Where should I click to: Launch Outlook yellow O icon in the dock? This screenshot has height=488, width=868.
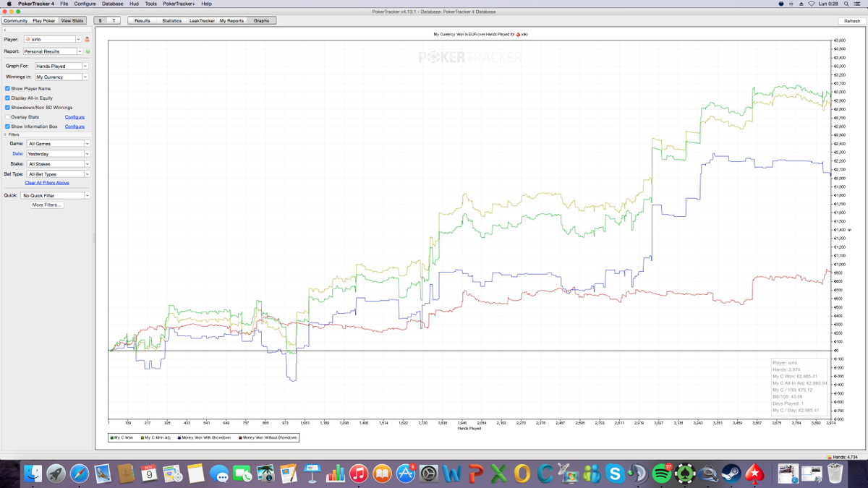[x=522, y=474]
